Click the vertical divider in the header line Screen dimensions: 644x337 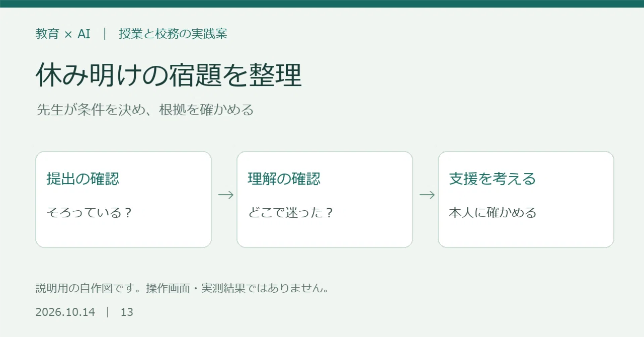tap(105, 34)
